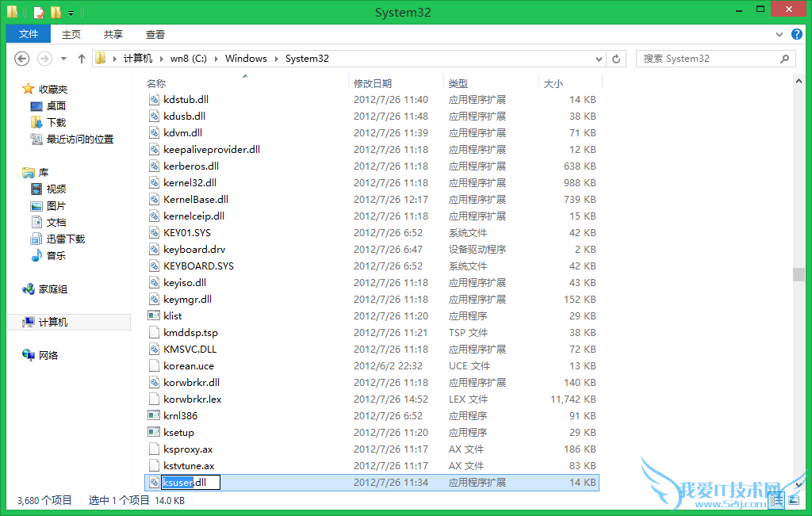Select the kernel32.dll file icon
Image resolution: width=812 pixels, height=516 pixels.
(154, 182)
